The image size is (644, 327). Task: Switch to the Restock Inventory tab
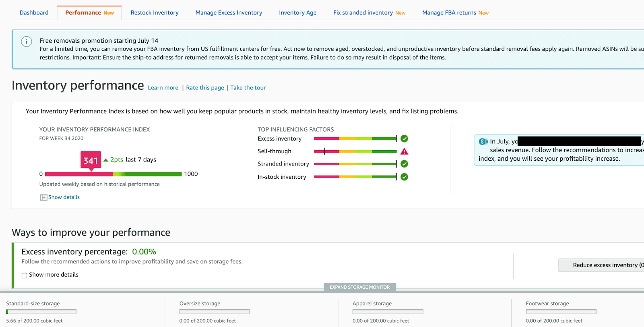coord(155,13)
